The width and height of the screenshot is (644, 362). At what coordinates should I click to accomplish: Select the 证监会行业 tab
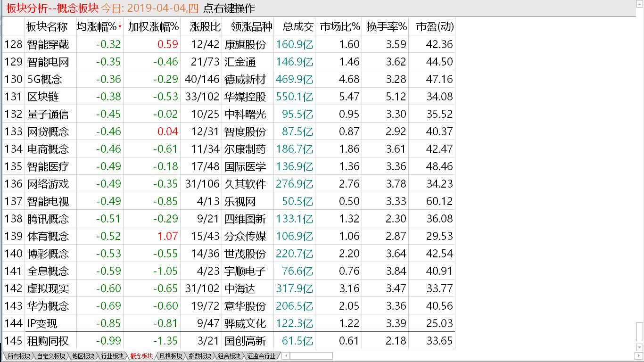coord(261,356)
